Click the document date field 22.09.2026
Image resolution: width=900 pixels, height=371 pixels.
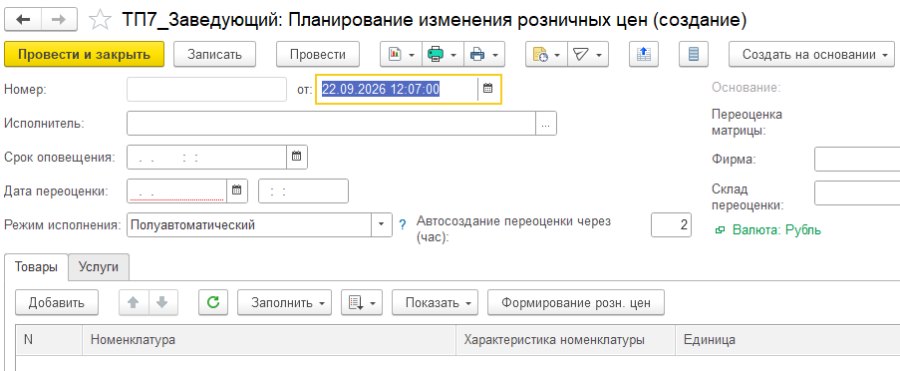[397, 89]
